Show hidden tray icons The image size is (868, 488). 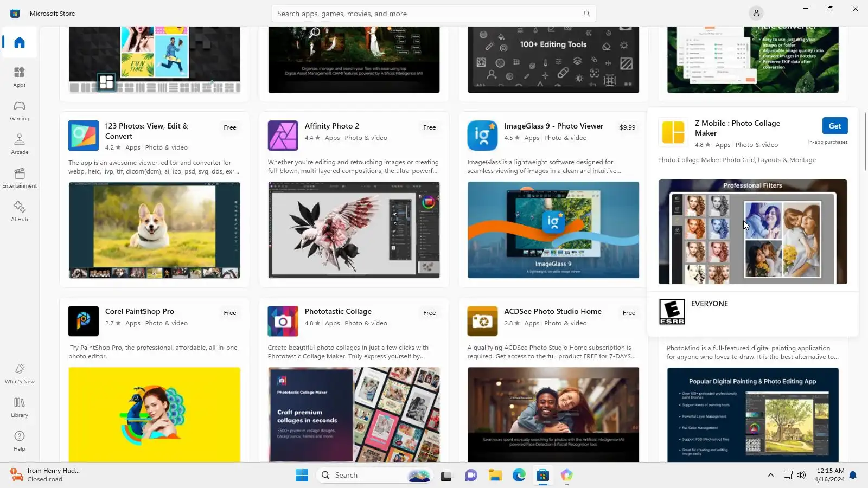coord(771,476)
